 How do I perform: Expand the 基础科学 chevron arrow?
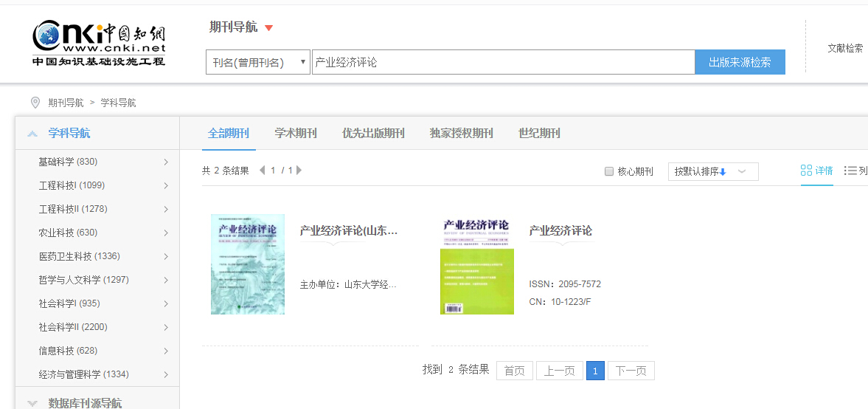pos(166,162)
